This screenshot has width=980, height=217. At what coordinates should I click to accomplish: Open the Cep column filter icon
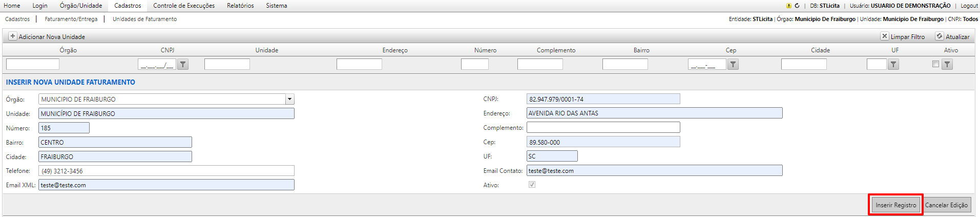point(733,64)
